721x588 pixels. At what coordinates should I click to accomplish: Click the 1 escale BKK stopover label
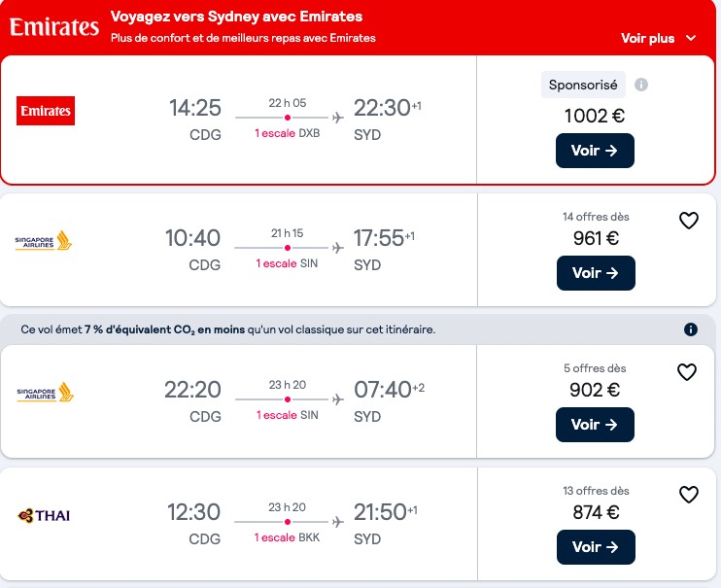pyautogui.click(x=287, y=537)
